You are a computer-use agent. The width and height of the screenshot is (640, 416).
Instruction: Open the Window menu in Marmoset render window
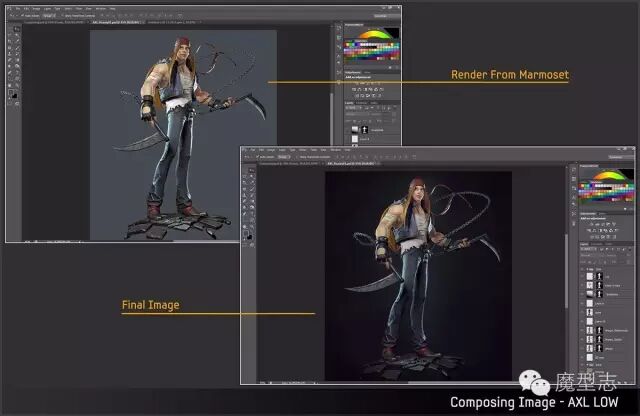[100, 9]
